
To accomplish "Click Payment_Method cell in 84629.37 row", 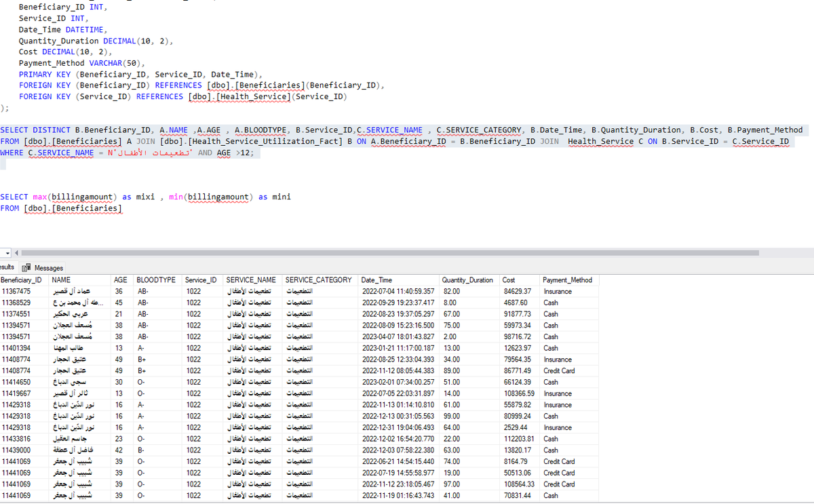I will pyautogui.click(x=570, y=291).
